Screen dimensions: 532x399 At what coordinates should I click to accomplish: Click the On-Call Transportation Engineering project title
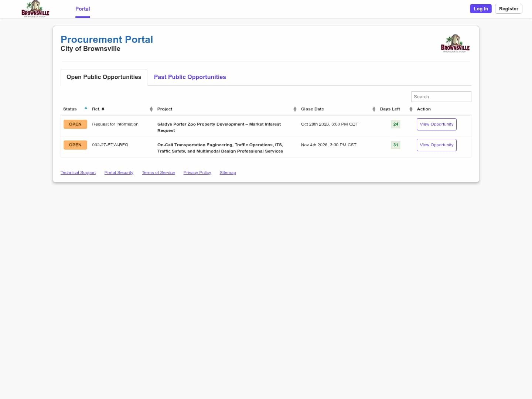220,148
